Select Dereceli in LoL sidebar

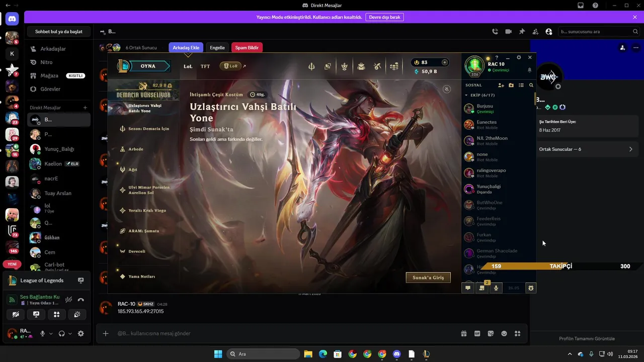137,251
